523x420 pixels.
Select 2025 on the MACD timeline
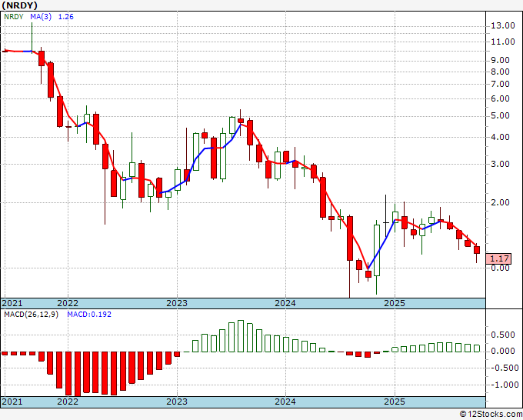pos(395,402)
